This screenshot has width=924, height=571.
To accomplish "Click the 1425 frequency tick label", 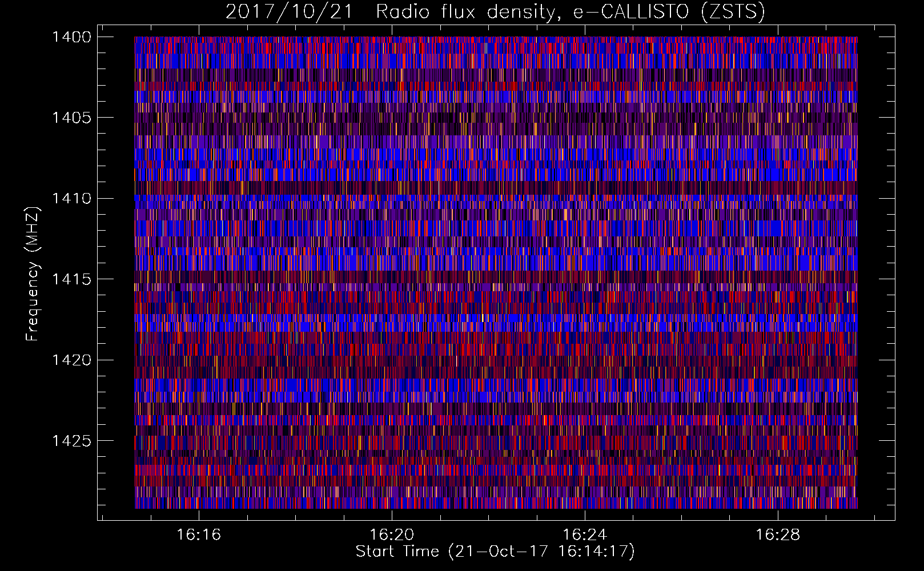I will [x=71, y=441].
